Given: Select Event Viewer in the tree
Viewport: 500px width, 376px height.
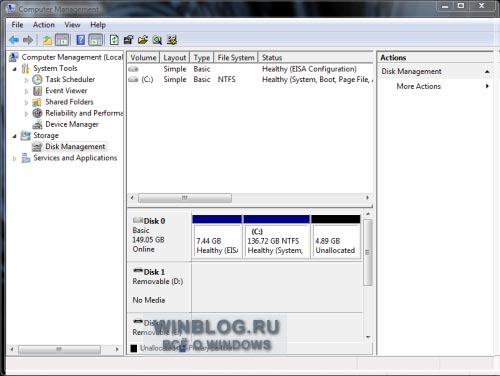Looking at the screenshot, I should (66, 91).
